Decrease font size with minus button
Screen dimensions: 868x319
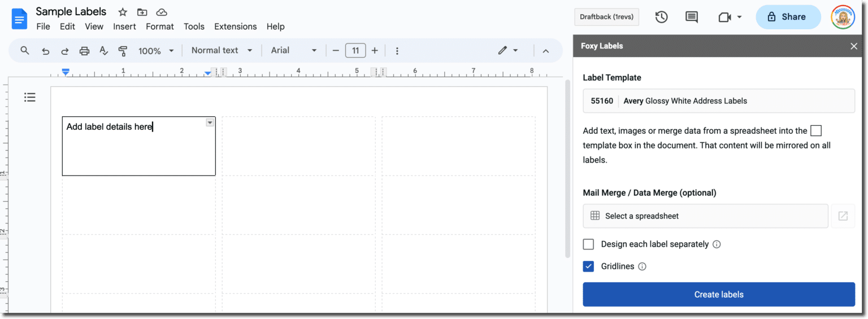[x=336, y=50]
